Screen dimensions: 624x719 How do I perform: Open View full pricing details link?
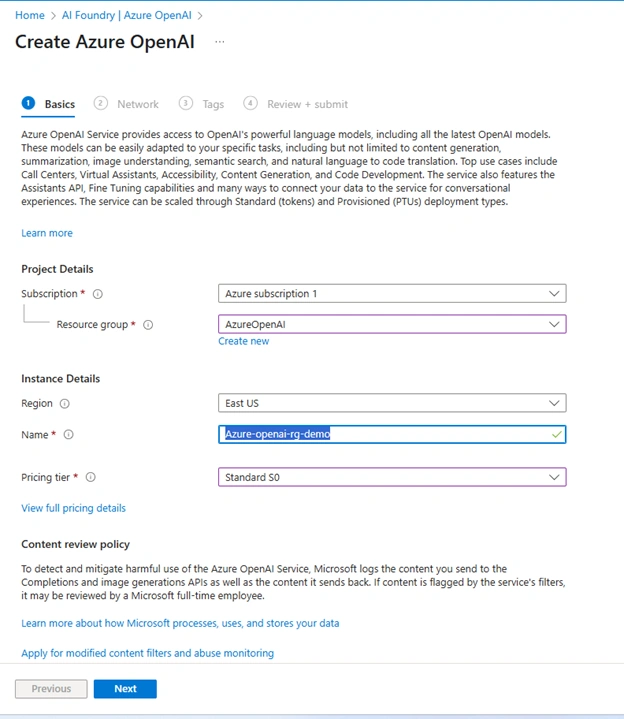coord(73,508)
